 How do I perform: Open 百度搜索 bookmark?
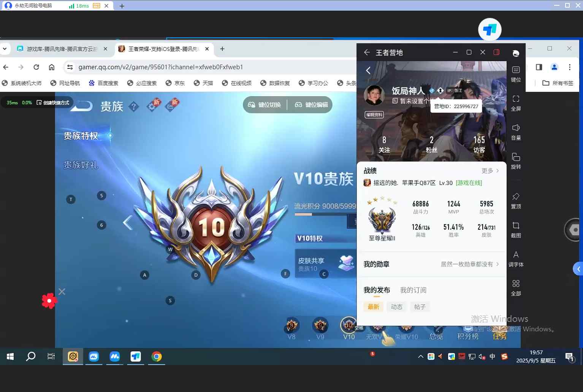pos(103,83)
